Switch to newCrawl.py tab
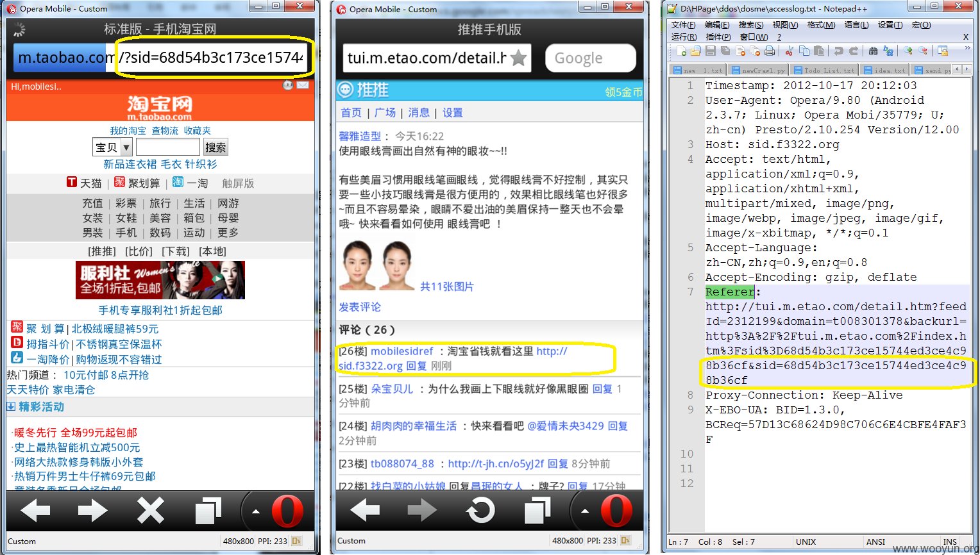 [758, 70]
